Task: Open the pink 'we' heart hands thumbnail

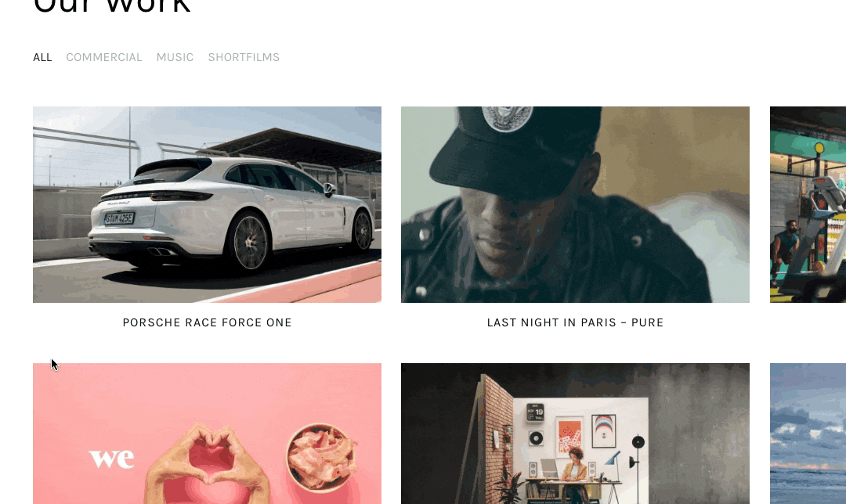Action: tap(207, 434)
